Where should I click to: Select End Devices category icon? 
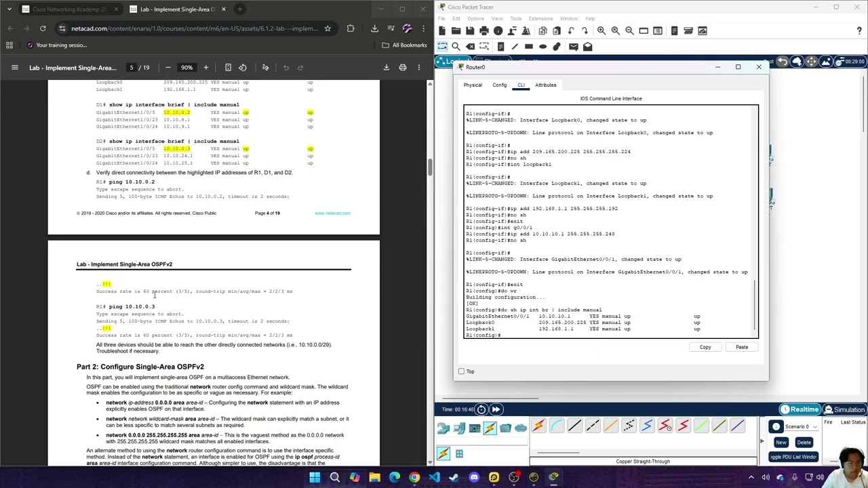[x=459, y=428]
